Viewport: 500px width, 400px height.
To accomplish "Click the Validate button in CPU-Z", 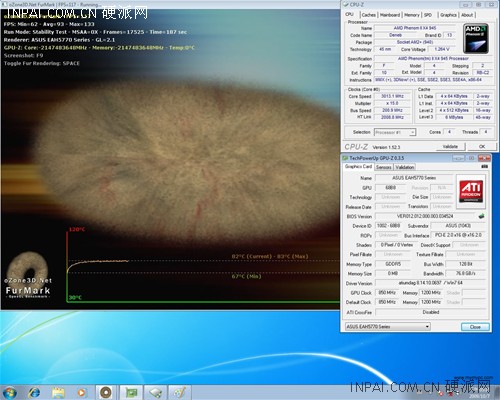I will (x=450, y=146).
